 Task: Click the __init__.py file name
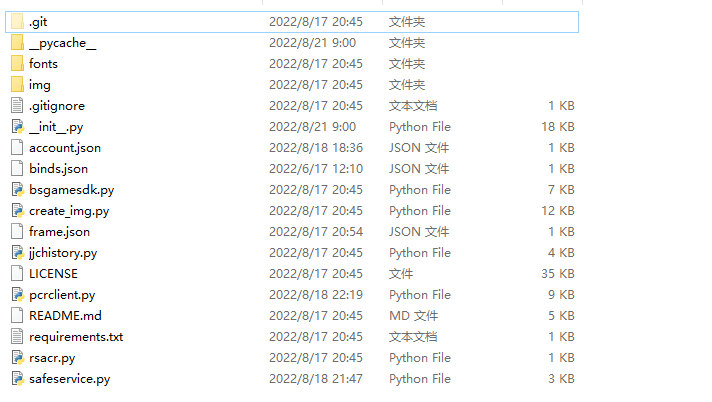(56, 127)
